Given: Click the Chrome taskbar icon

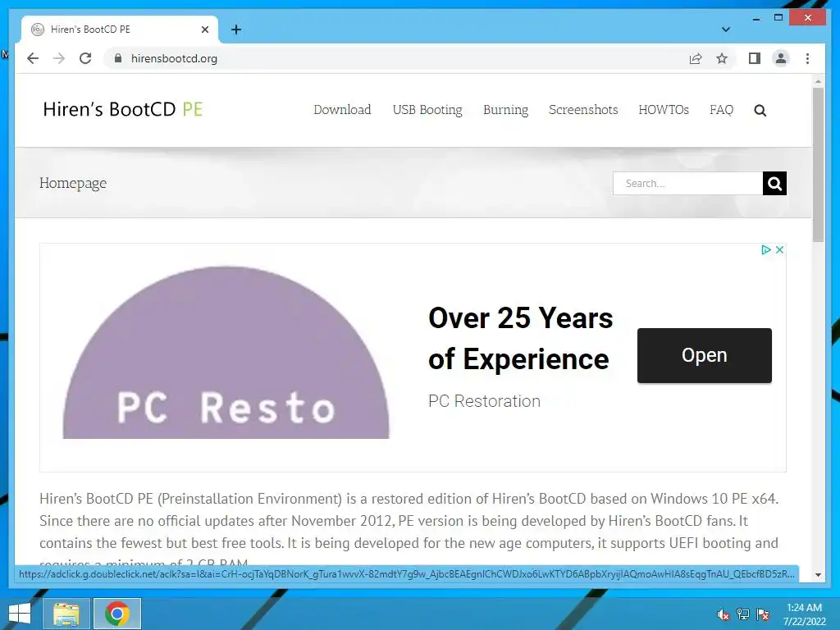Looking at the screenshot, I should tap(117, 614).
